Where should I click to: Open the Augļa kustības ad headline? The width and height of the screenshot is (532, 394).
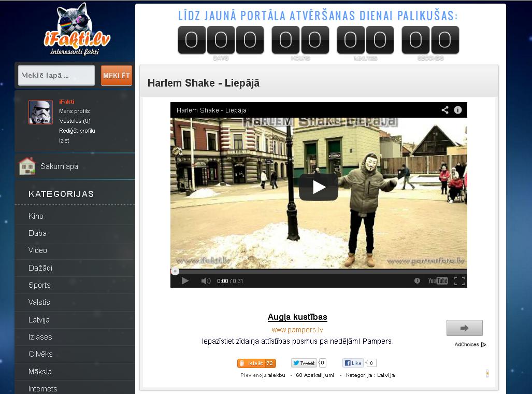pos(297,317)
